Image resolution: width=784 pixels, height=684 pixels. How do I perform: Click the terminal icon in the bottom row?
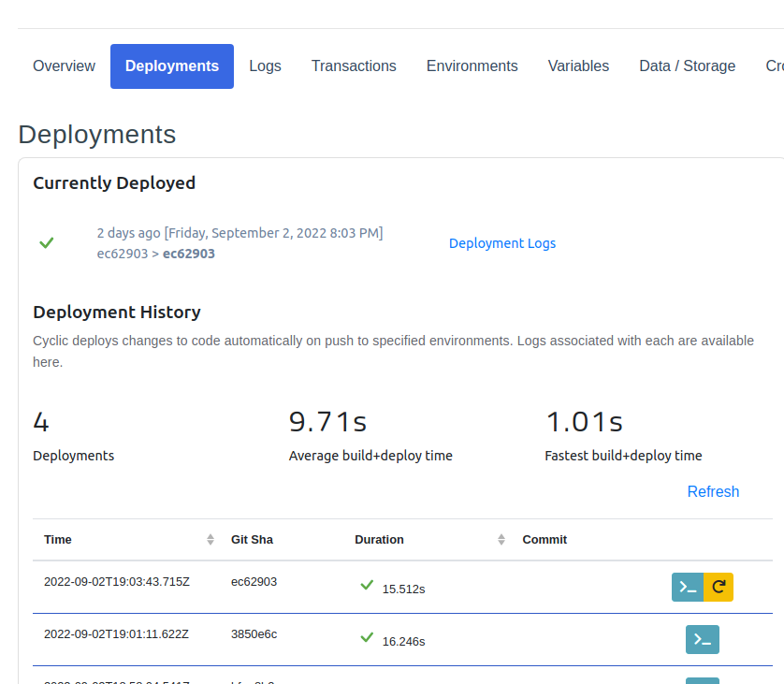pos(702,680)
